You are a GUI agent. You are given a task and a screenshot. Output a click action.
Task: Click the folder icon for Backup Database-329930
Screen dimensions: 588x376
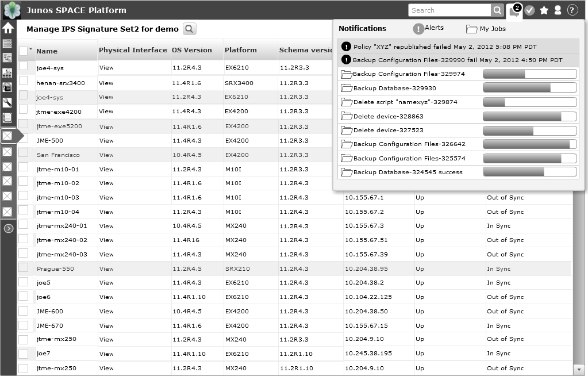tap(346, 88)
